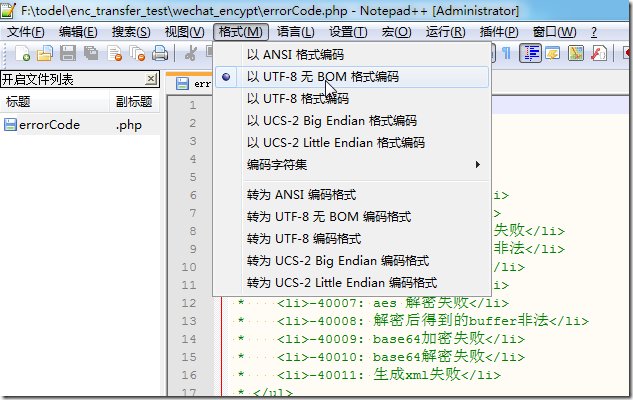Open the ? help menu
This screenshot has width=633, height=400.
593,32
